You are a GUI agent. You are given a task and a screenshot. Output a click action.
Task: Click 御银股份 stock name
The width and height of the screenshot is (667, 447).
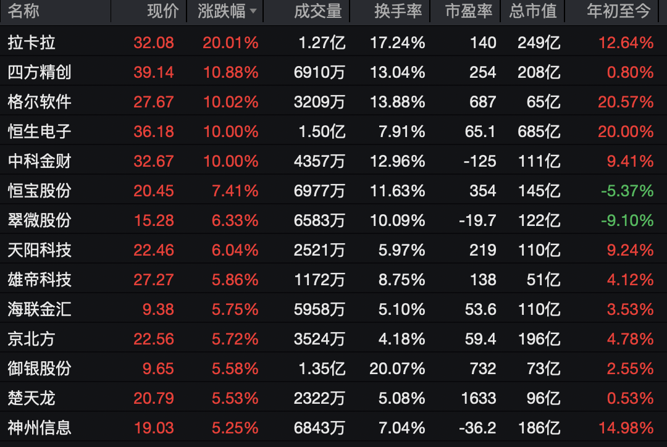(40, 368)
